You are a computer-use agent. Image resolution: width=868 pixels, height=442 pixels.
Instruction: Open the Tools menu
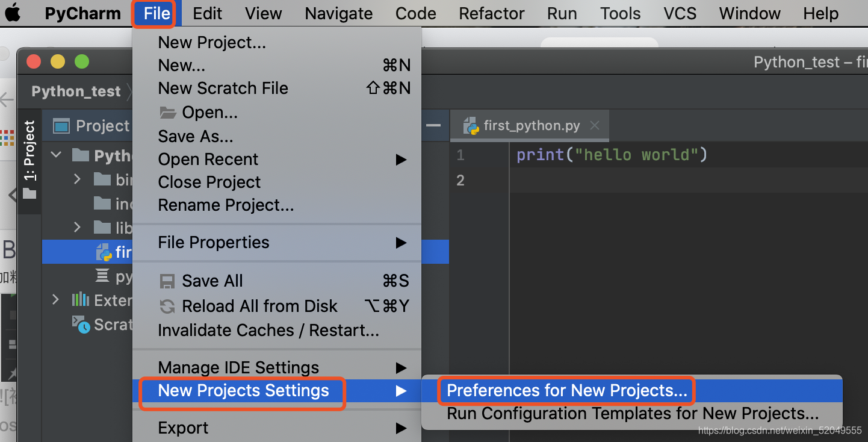[621, 13]
